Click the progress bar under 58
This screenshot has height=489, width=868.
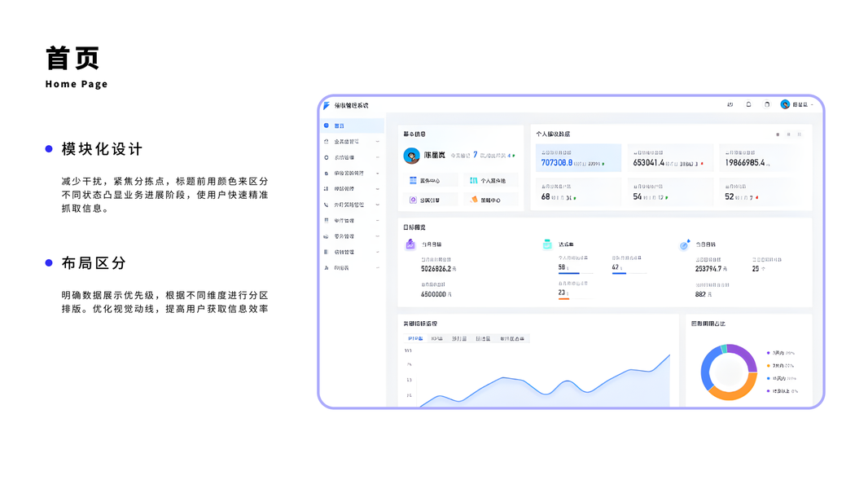coord(575,273)
